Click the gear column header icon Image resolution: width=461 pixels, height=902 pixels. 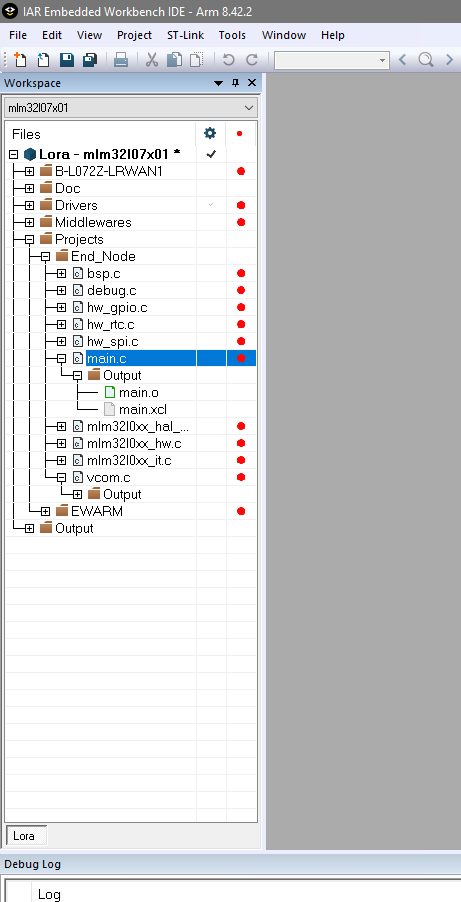[x=210, y=133]
